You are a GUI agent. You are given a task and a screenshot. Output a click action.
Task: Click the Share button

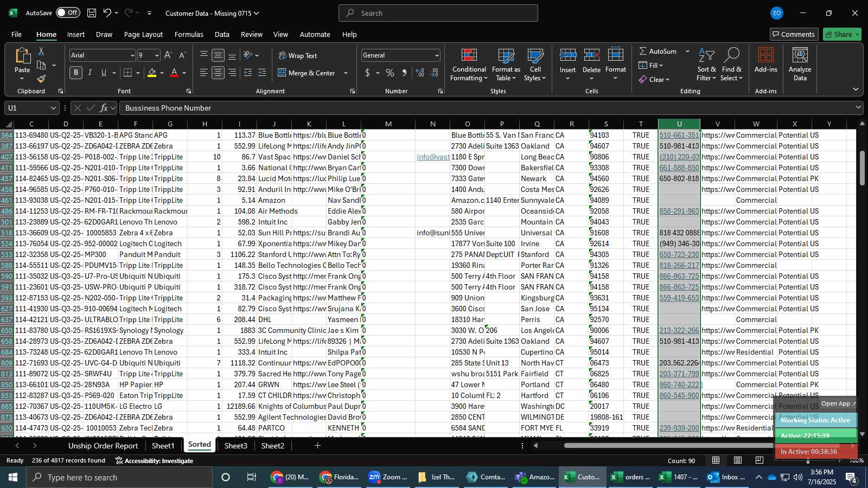(842, 34)
